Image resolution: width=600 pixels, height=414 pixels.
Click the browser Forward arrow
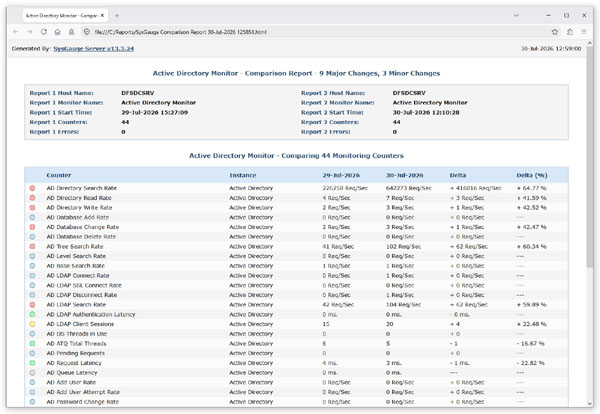[x=29, y=32]
